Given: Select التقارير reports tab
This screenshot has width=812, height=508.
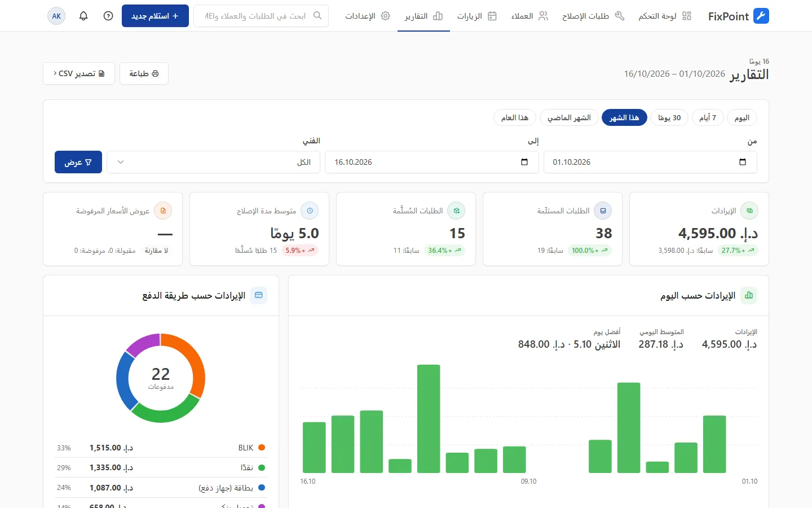Looking at the screenshot, I should coord(423,16).
